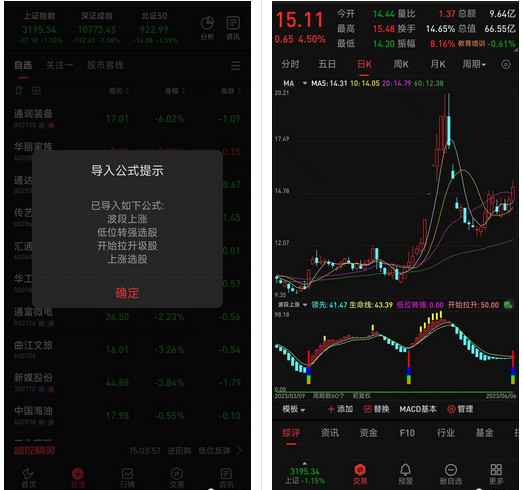
Task: Remove stock via 删自选 icon
Action: (x=451, y=474)
